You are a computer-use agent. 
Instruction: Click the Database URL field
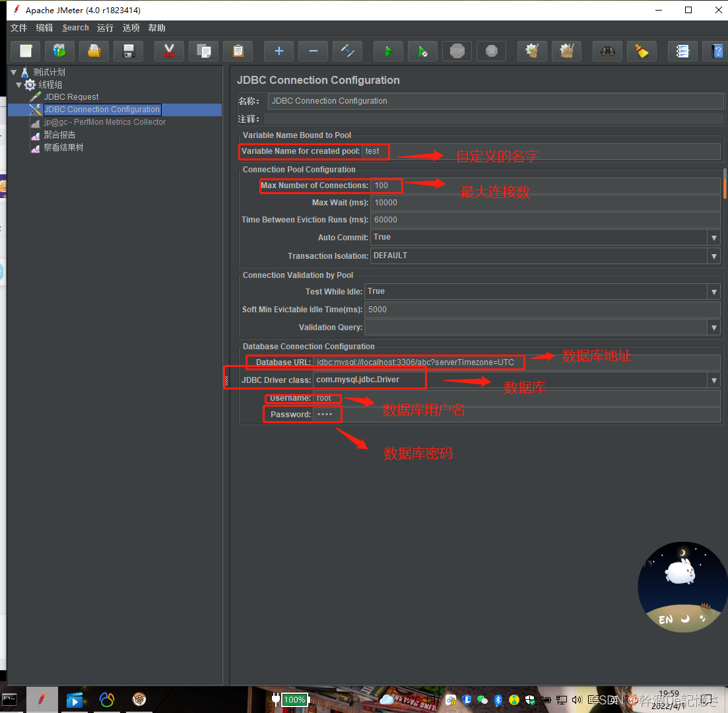coord(516,362)
